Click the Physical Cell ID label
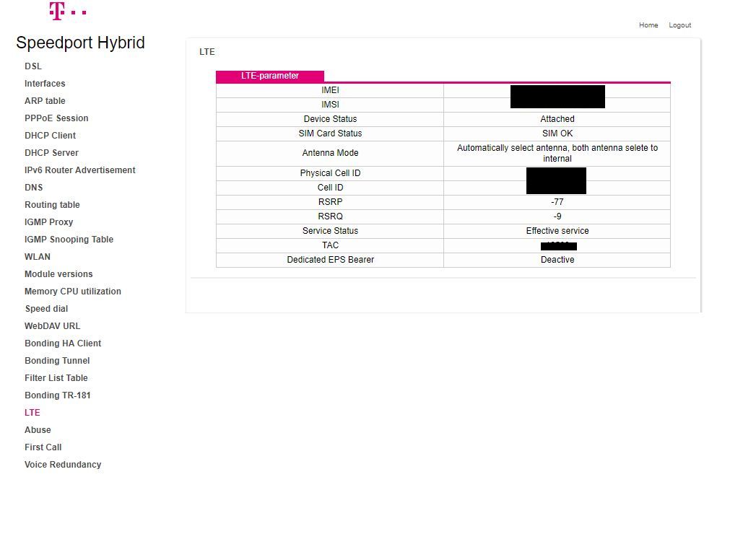 [330, 173]
